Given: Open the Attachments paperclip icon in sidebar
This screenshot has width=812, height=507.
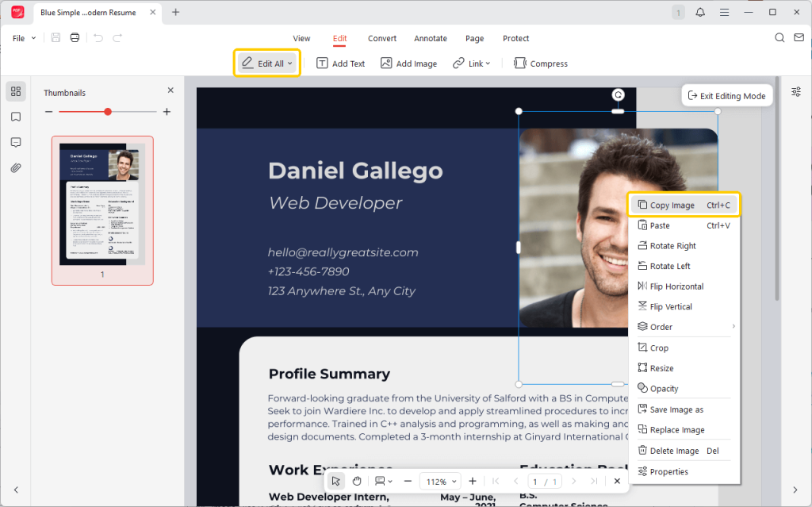Looking at the screenshot, I should (16, 167).
